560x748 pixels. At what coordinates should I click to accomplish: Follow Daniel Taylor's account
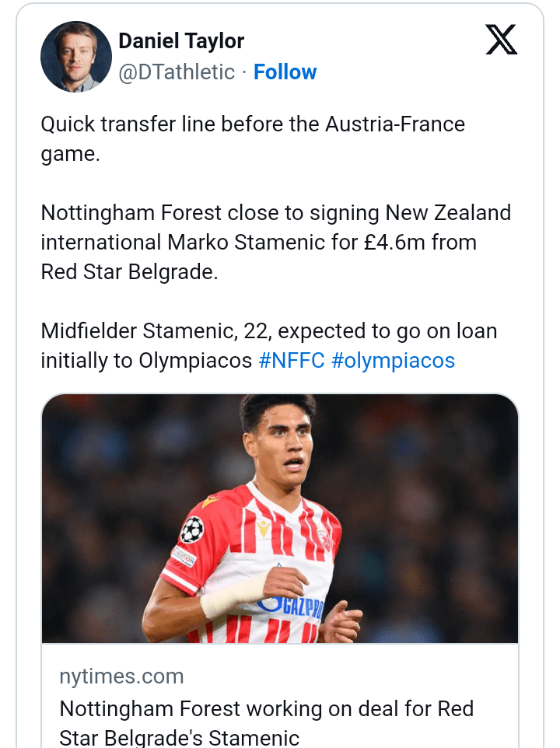[285, 72]
